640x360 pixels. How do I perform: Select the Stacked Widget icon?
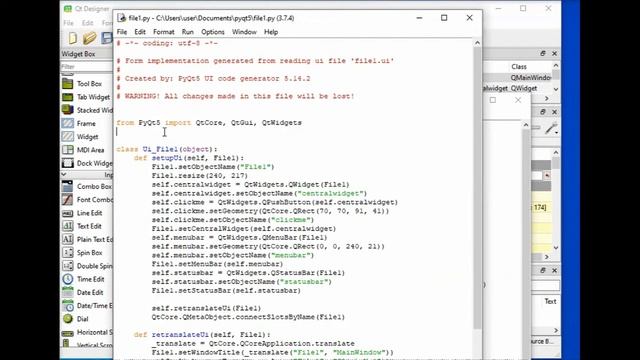coord(68,110)
